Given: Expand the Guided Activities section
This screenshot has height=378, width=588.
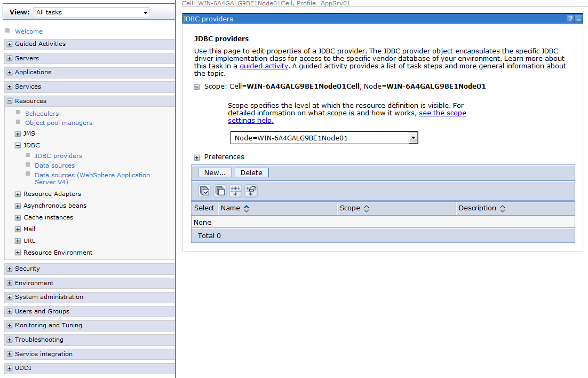Looking at the screenshot, I should click(10, 44).
